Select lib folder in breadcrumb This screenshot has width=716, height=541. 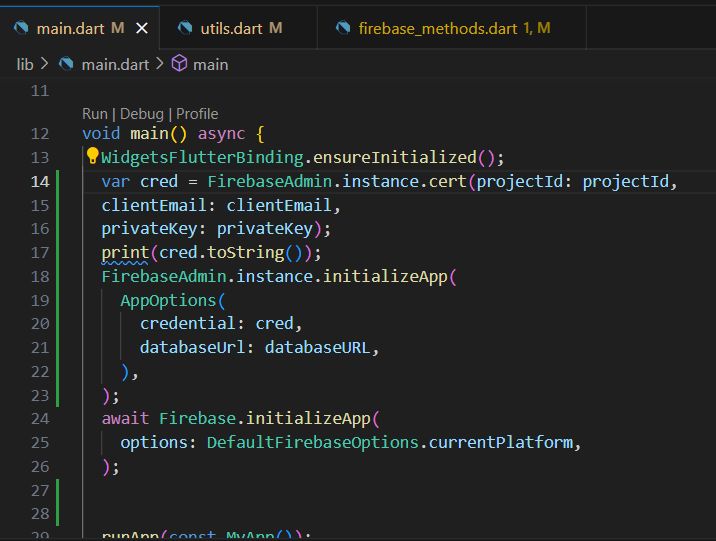(25, 64)
